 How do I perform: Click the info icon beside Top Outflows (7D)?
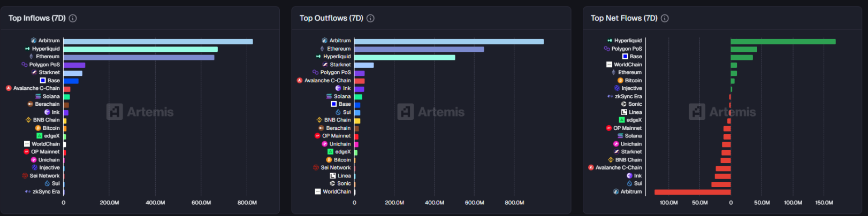tap(370, 18)
